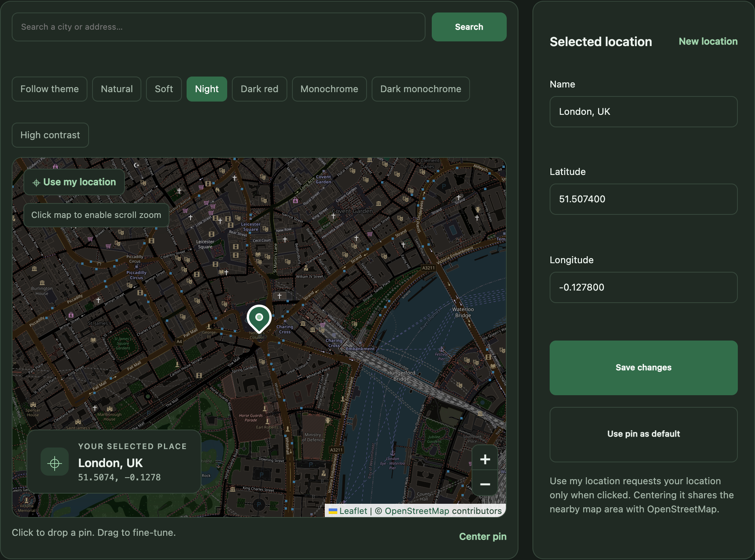Click Use my location button
This screenshot has width=755, height=560.
[74, 182]
